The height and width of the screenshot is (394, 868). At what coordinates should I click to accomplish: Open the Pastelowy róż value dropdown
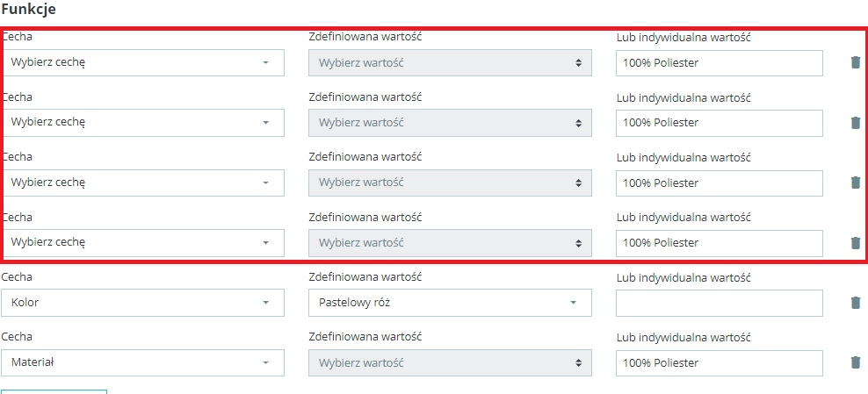point(450,303)
